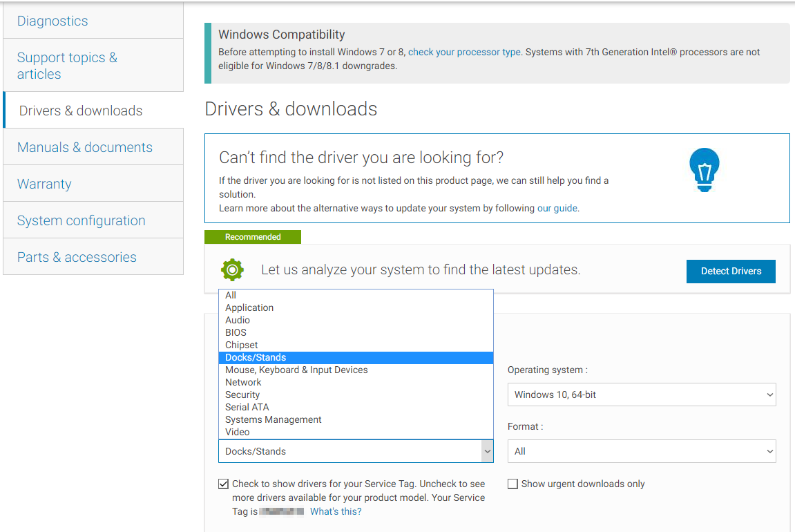This screenshot has height=532, width=795.
Task: Choose Audio from the dropdown list
Action: tap(238, 320)
